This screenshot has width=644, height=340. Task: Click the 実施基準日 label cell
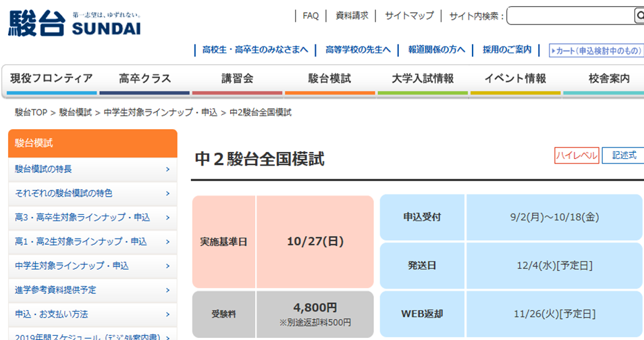click(x=224, y=242)
